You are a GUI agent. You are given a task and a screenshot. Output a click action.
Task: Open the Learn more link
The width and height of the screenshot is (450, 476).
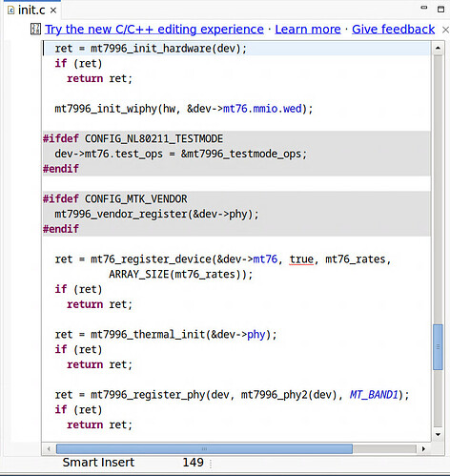point(308,30)
